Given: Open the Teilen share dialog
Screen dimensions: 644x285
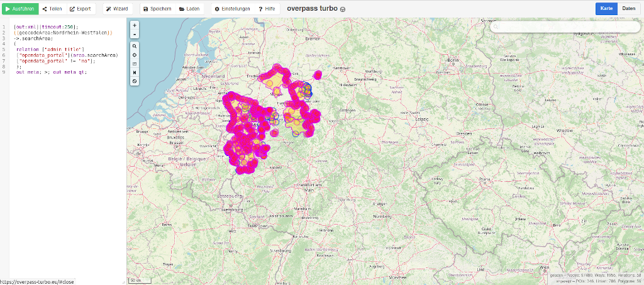Looking at the screenshot, I should 52,9.
